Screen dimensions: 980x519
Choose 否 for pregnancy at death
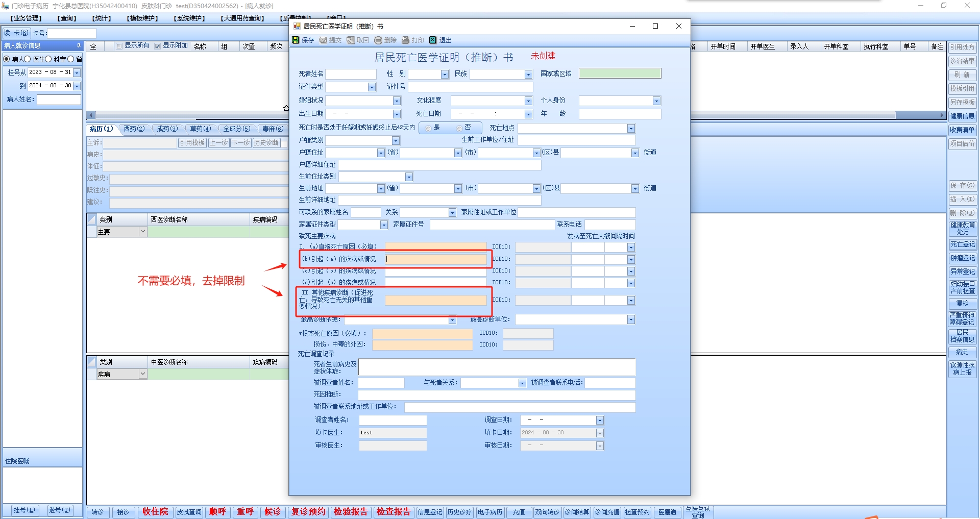click(x=459, y=128)
